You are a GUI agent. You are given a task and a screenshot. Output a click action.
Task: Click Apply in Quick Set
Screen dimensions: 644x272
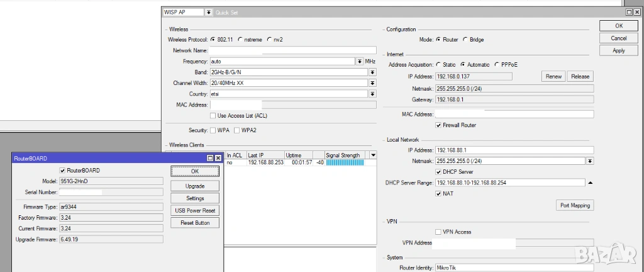[x=618, y=50]
